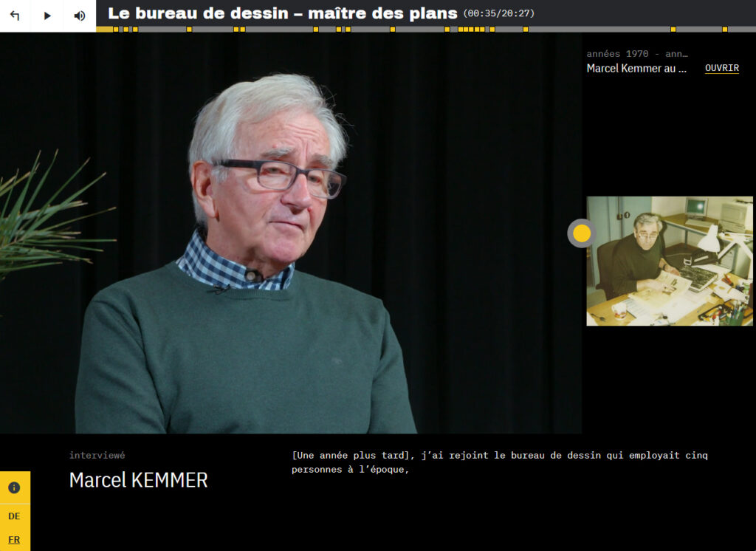Select the FR language option

[14, 539]
